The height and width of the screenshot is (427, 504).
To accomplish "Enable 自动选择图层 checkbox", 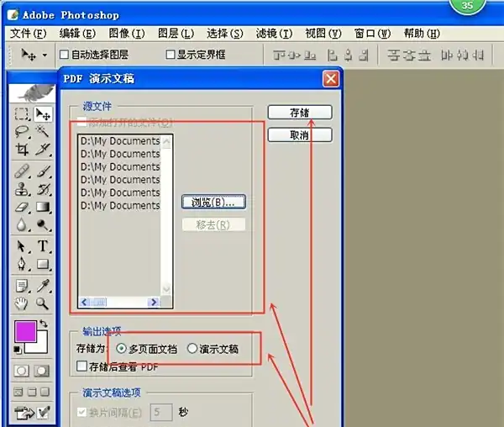I will pyautogui.click(x=64, y=55).
